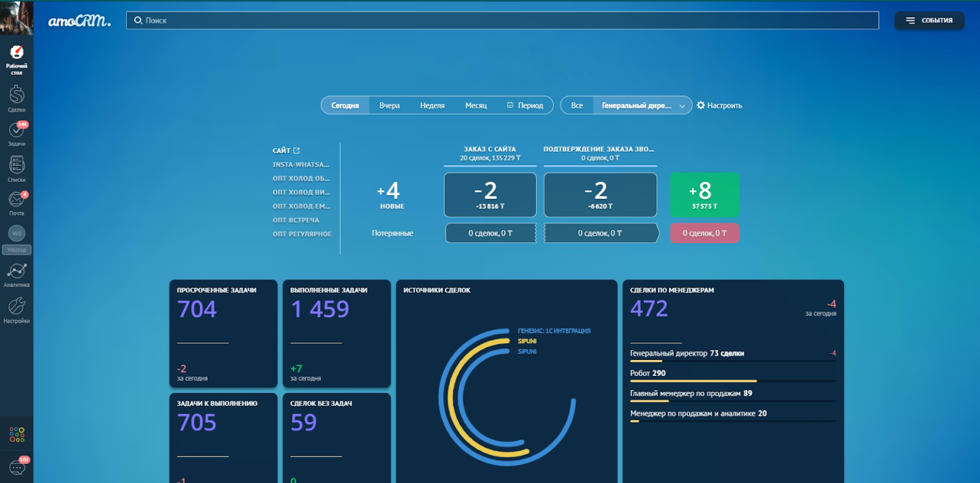The image size is (980, 483).
Task: Select the Сегодня period tab
Action: pyautogui.click(x=345, y=105)
